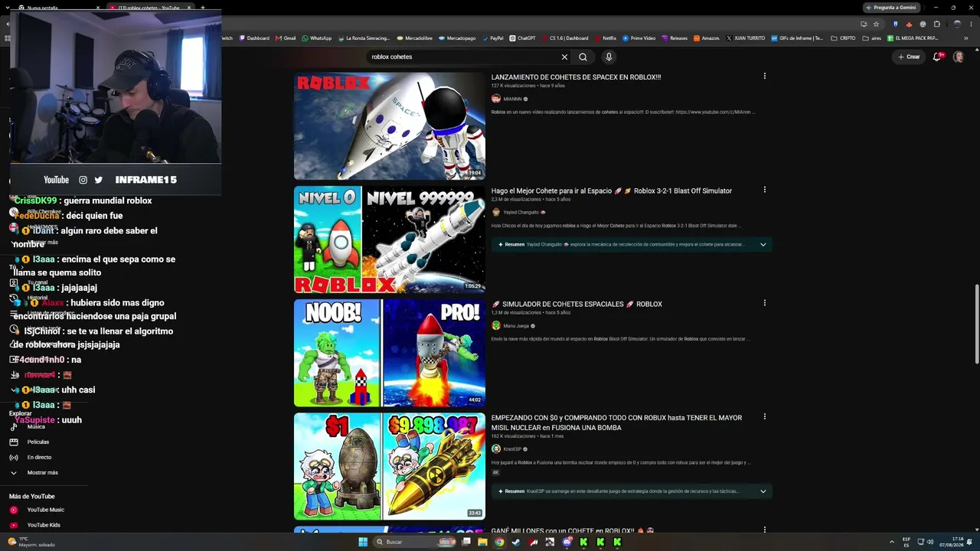Open the YouTube notifications bell
The width and height of the screenshot is (980, 551).
point(937,57)
